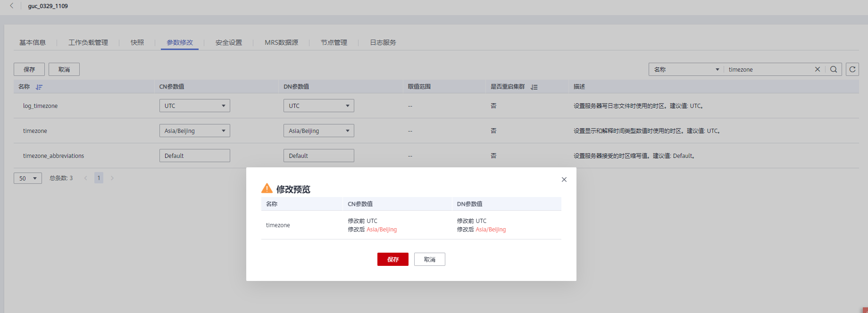Click the log_timezone parameter name

coord(40,106)
